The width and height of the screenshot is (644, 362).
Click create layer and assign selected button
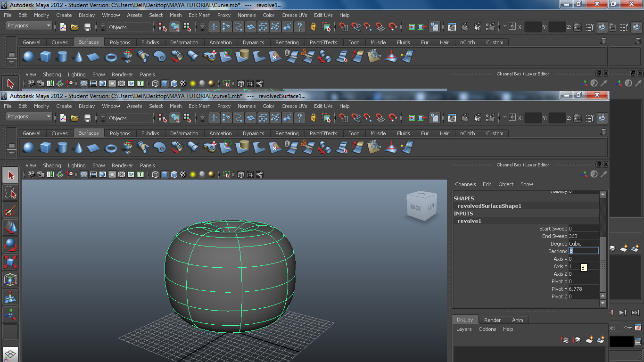click(x=601, y=339)
